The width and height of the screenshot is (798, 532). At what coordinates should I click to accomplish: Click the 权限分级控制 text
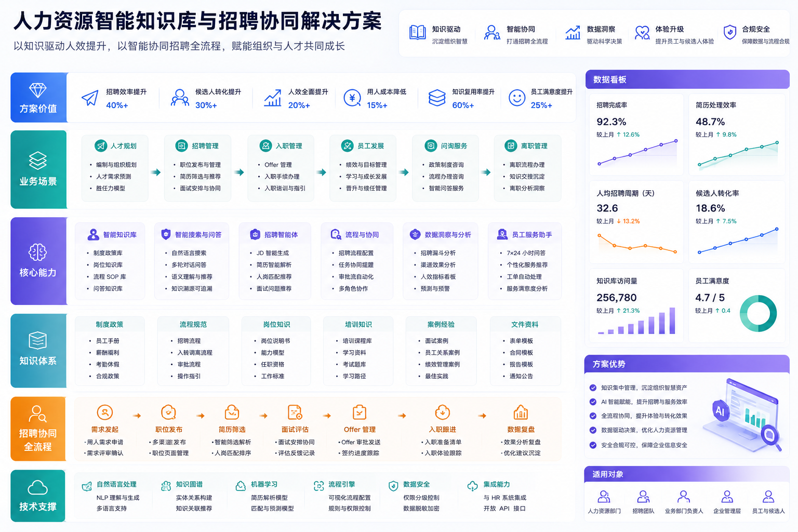tap(421, 498)
